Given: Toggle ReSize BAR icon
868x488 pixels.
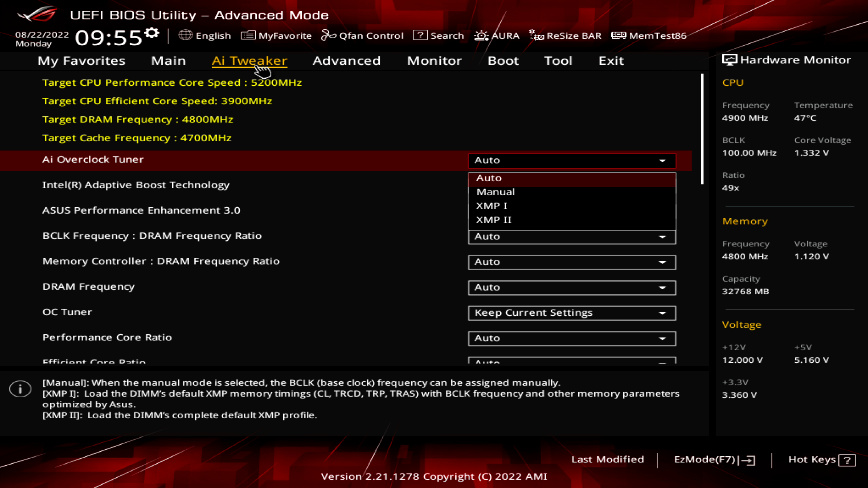Looking at the screenshot, I should 536,35.
